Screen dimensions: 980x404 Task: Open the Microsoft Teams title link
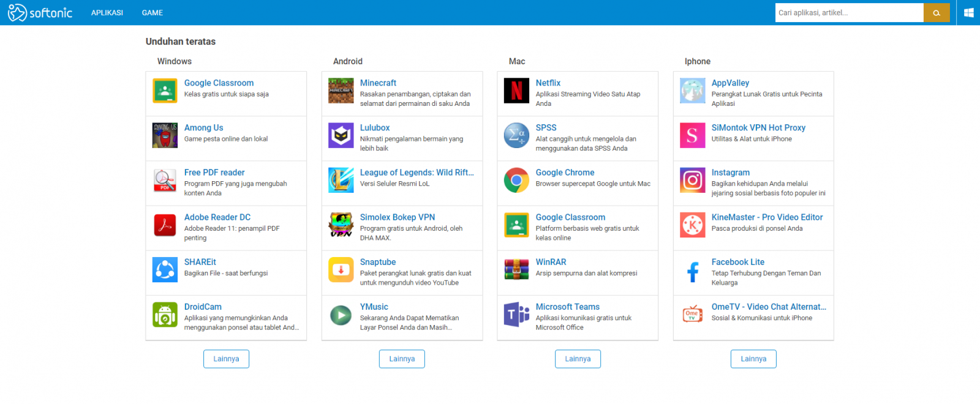[568, 307]
